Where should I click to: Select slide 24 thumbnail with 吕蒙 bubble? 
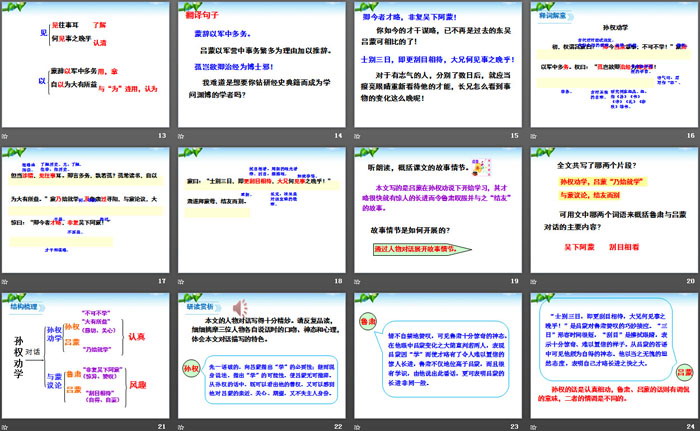pyautogui.click(x=614, y=356)
